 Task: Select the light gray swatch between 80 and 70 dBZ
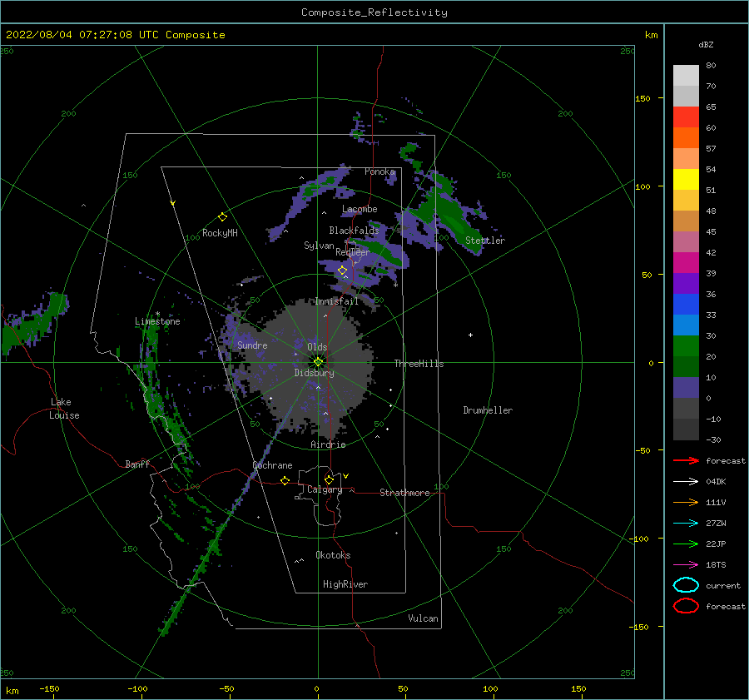click(x=686, y=76)
